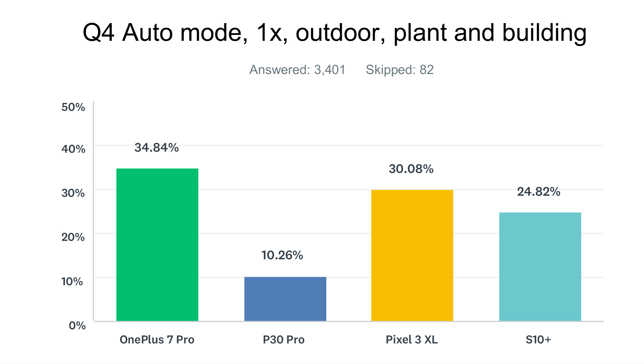Screen dimensions: 644x364
Task: Click the 50% y-axis tick label
Action: (x=73, y=107)
